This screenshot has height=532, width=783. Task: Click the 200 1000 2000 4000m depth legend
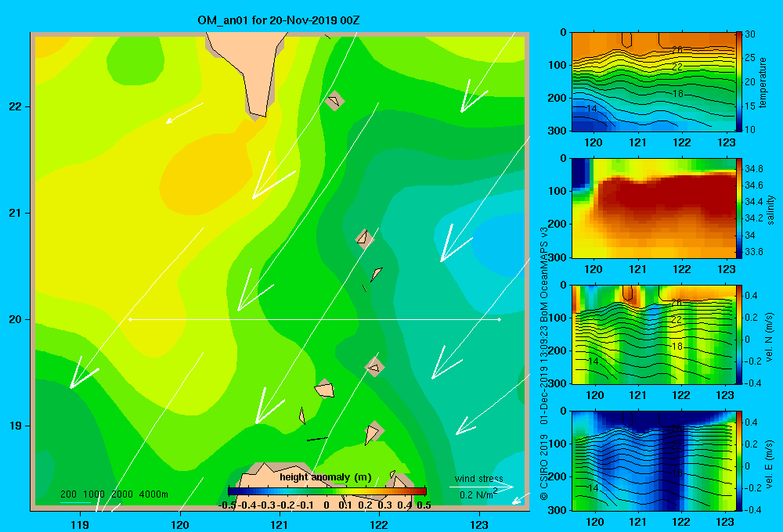coord(114,494)
